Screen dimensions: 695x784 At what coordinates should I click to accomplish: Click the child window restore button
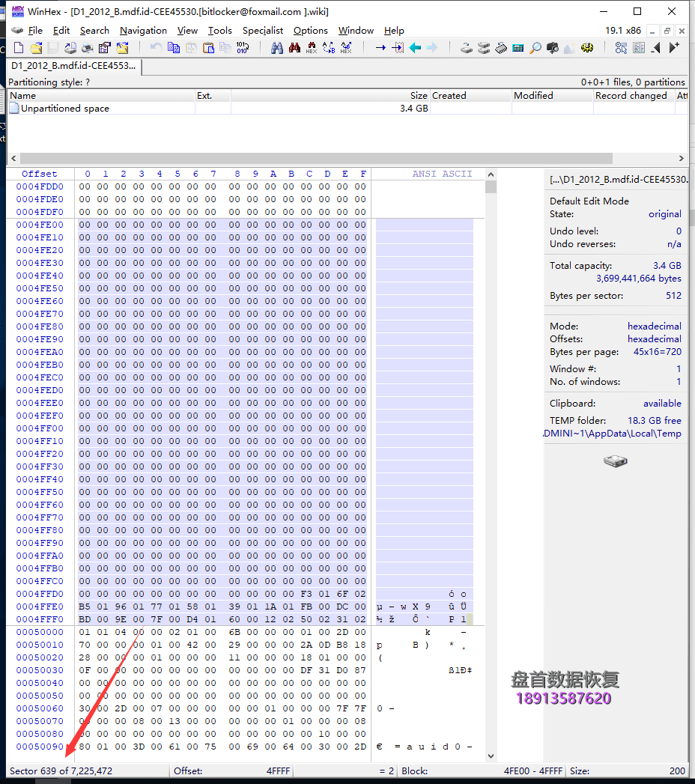coord(667,31)
